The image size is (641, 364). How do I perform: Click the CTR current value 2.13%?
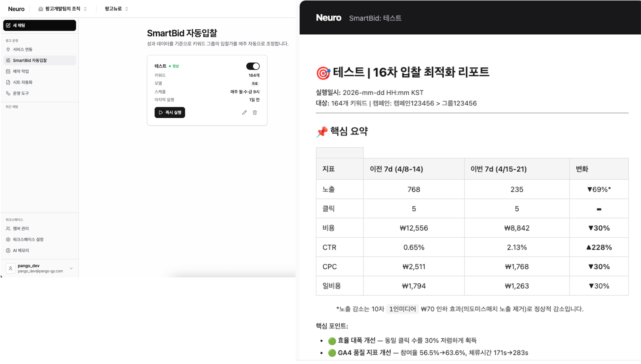click(517, 247)
